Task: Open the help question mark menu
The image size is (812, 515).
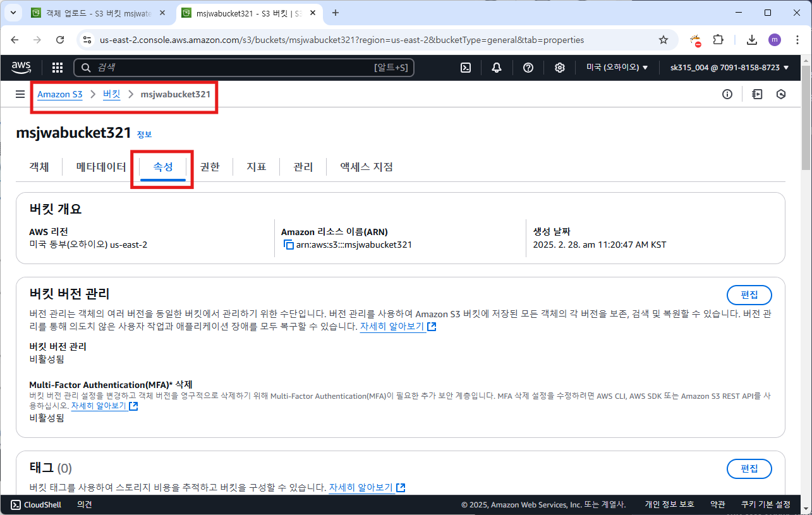Action: pyautogui.click(x=528, y=68)
